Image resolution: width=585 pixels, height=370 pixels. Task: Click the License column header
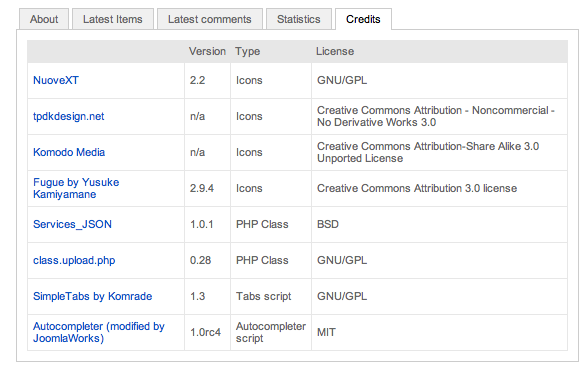click(x=335, y=51)
